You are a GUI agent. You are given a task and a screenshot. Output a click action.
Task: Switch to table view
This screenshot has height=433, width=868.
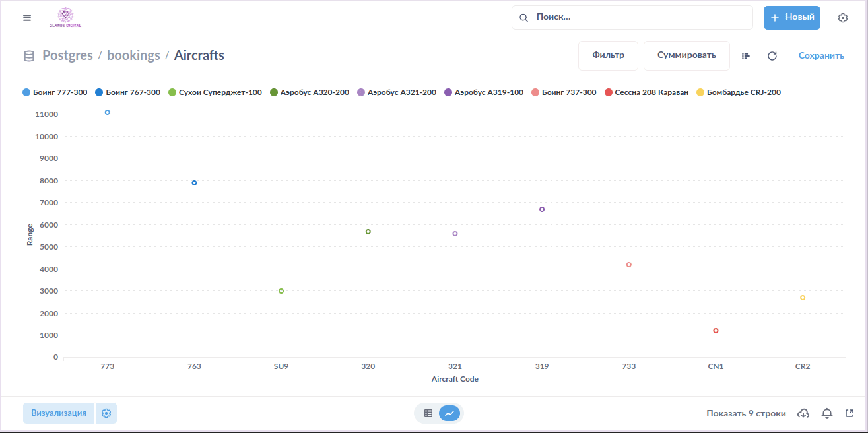(x=428, y=413)
